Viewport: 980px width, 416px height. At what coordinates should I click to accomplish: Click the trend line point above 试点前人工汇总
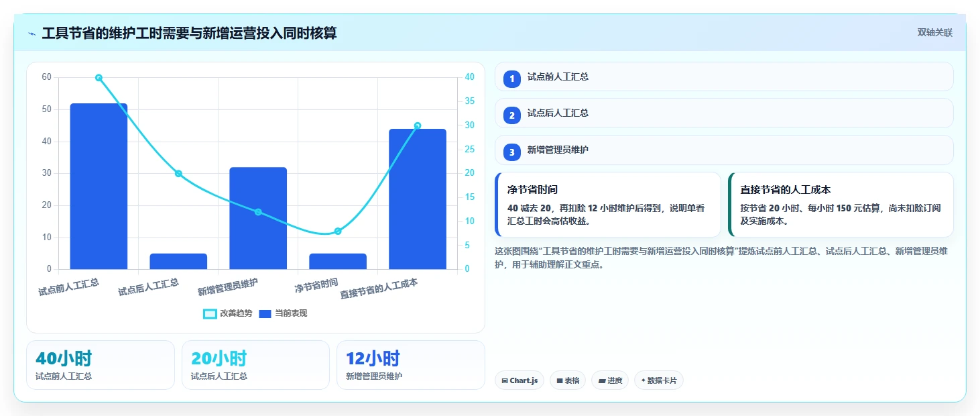99,78
